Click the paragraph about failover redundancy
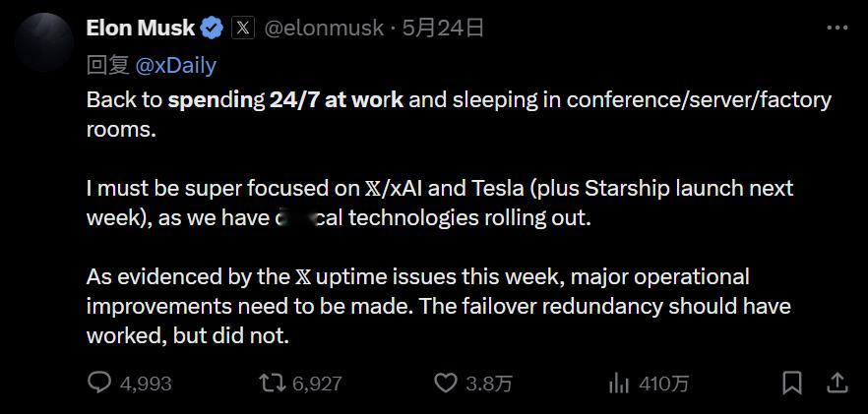Viewport: 868px width, 414px height. tap(439, 306)
